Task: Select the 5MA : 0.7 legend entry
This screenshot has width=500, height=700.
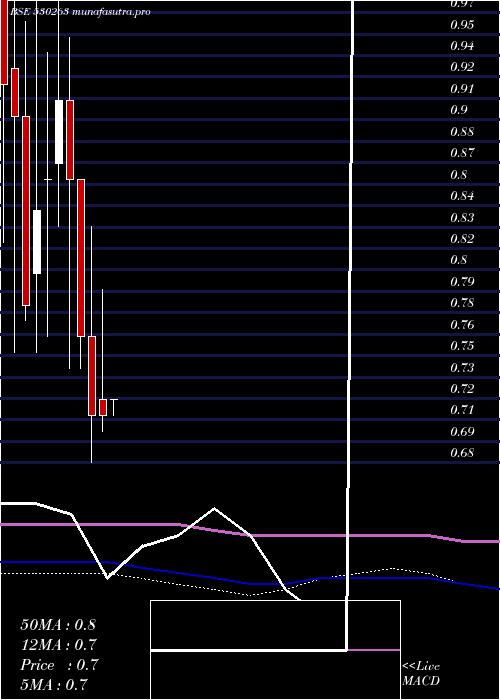Action: 54,684
